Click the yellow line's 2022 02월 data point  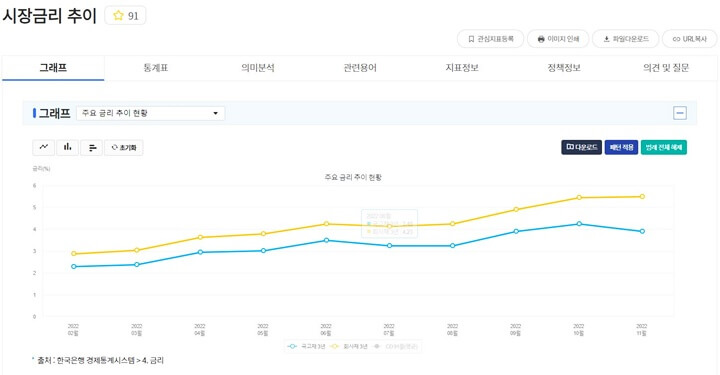73,253
